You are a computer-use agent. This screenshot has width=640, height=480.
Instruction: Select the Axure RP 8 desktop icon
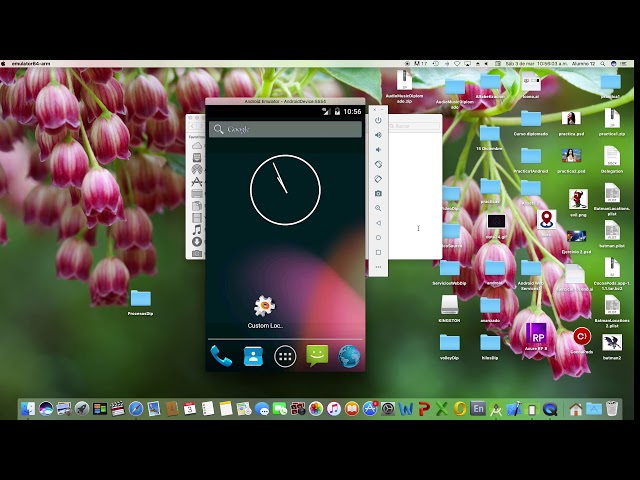(x=536, y=338)
